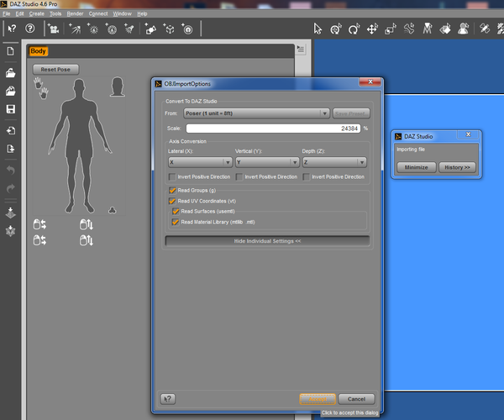Screen dimensions: 504x420
Task: Open the Vertical (Y) axis dropdown
Action: point(267,162)
